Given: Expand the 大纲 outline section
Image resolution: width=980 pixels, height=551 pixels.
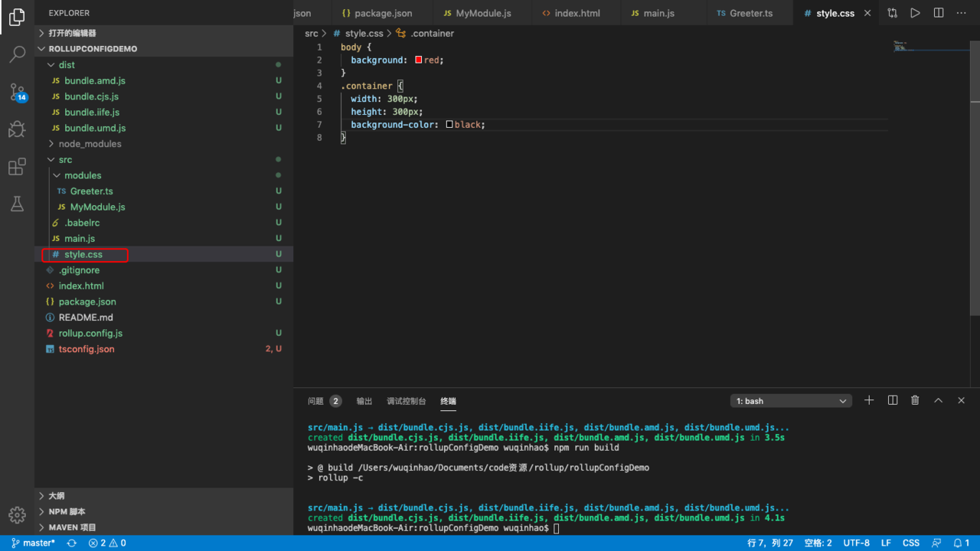Looking at the screenshot, I should (x=164, y=496).
